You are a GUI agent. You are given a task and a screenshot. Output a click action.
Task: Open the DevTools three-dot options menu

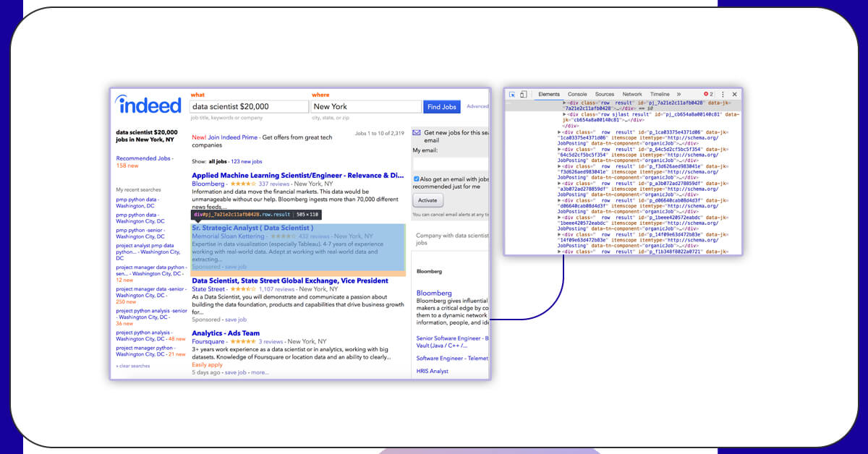pyautogui.click(x=723, y=94)
